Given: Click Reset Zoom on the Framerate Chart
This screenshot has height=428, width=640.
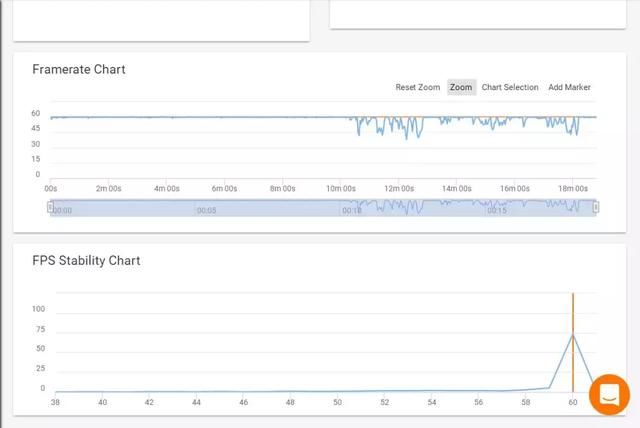Looking at the screenshot, I should [x=417, y=88].
